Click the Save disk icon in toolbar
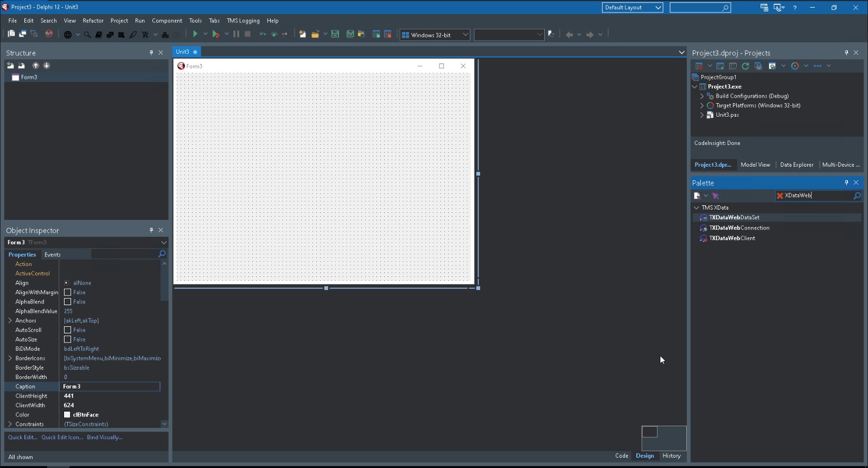This screenshot has height=468, width=868. 335,34
